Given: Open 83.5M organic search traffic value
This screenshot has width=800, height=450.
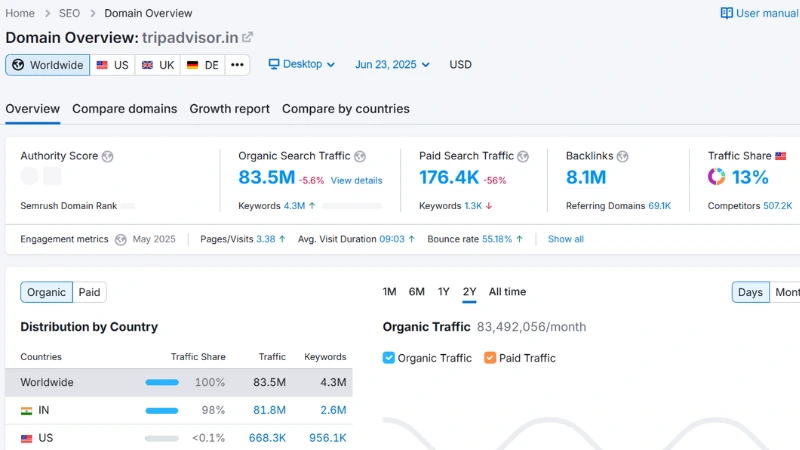Looking at the screenshot, I should click(266, 177).
